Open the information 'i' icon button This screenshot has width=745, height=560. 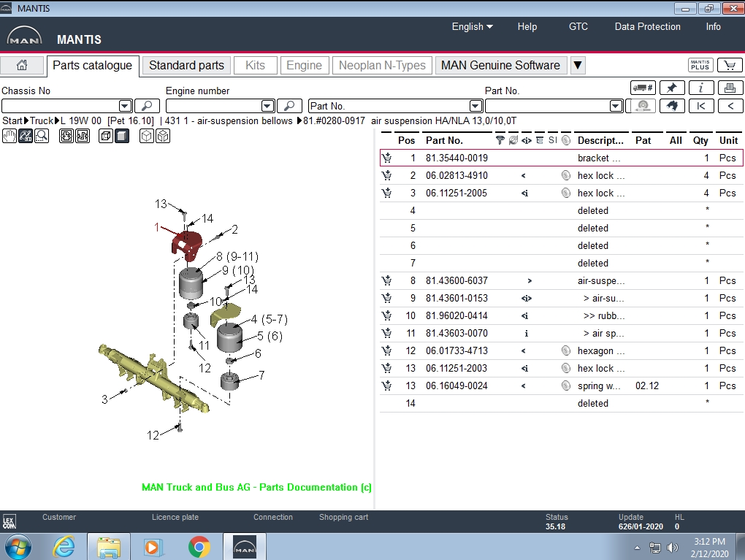pyautogui.click(x=701, y=88)
